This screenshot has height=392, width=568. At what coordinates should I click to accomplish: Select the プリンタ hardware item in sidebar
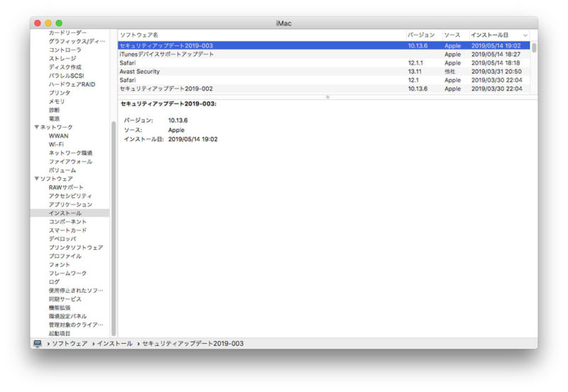tap(60, 93)
